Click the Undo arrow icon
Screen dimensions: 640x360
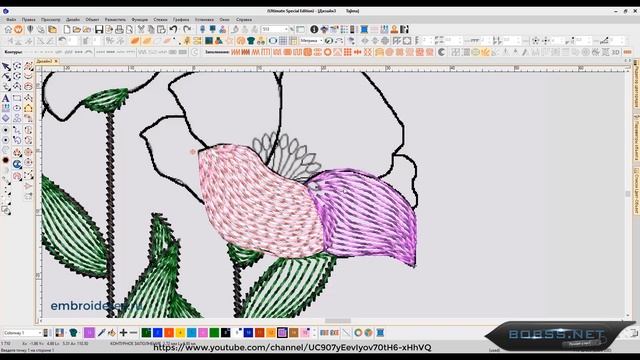point(173,29)
